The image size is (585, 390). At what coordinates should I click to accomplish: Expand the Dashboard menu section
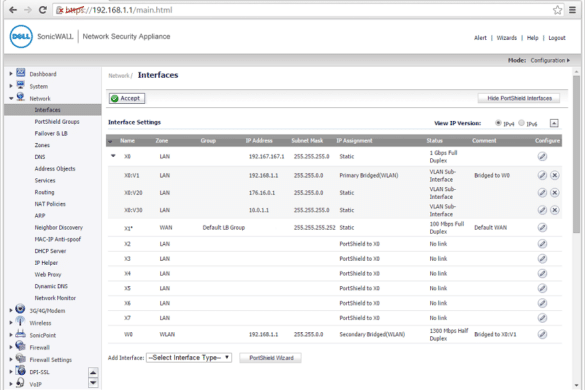11,74
